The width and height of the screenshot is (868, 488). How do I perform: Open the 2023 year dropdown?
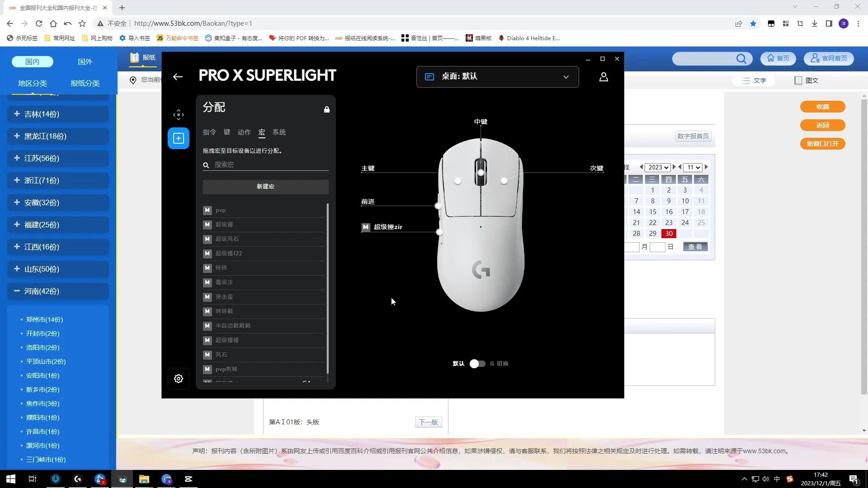pyautogui.click(x=657, y=167)
